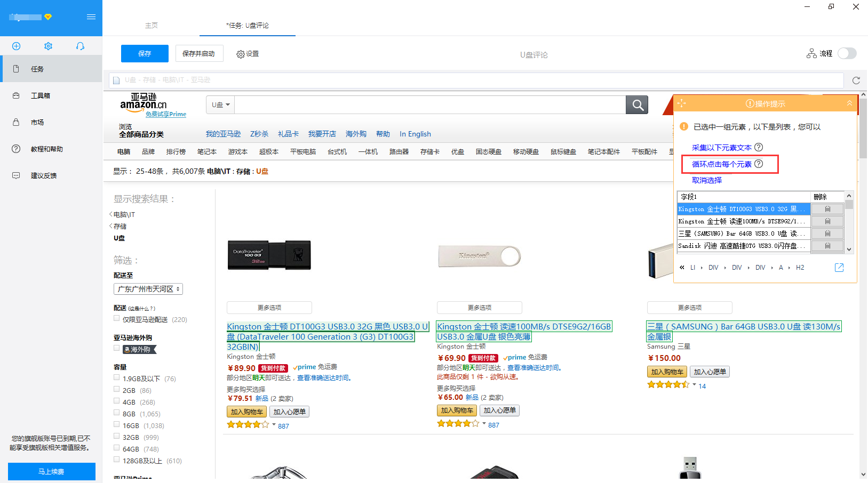Go back to 电脑\IT category level
The height and width of the screenshot is (483, 868).
point(124,214)
